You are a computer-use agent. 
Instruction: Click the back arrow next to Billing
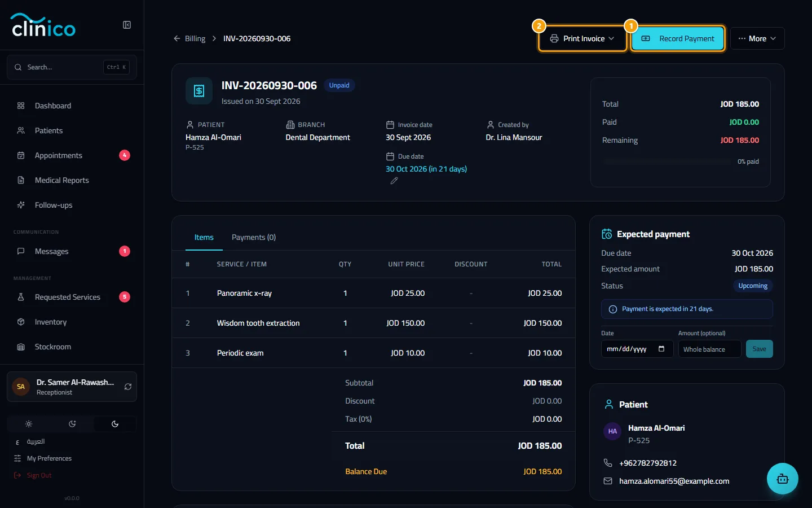(177, 38)
